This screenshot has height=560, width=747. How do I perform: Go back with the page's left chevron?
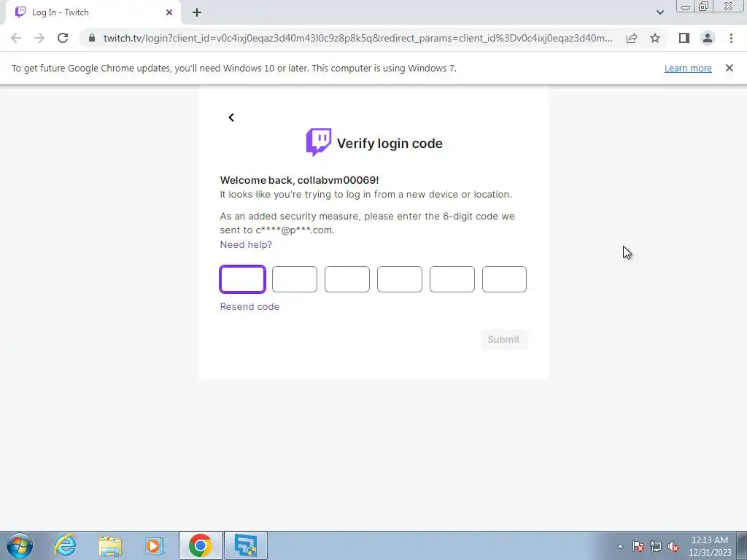(x=231, y=117)
